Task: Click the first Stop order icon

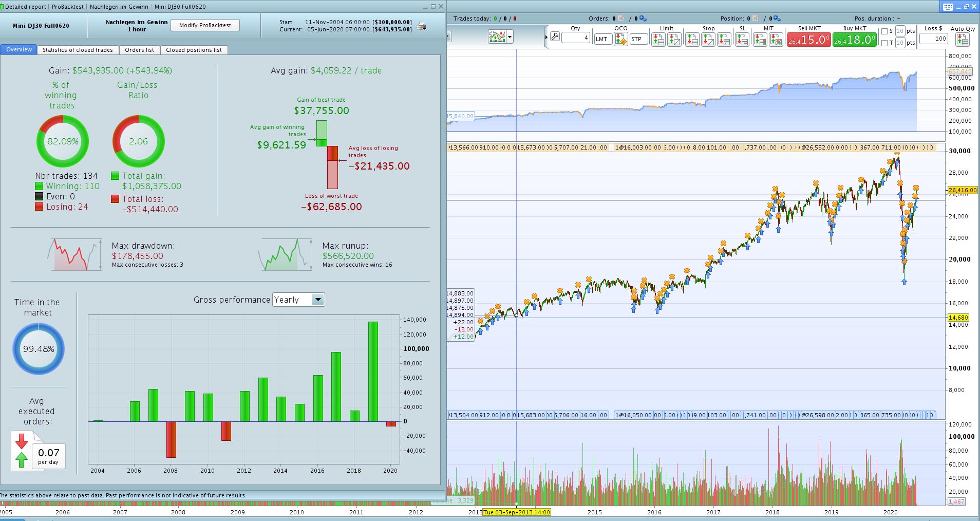Action: coord(692,39)
